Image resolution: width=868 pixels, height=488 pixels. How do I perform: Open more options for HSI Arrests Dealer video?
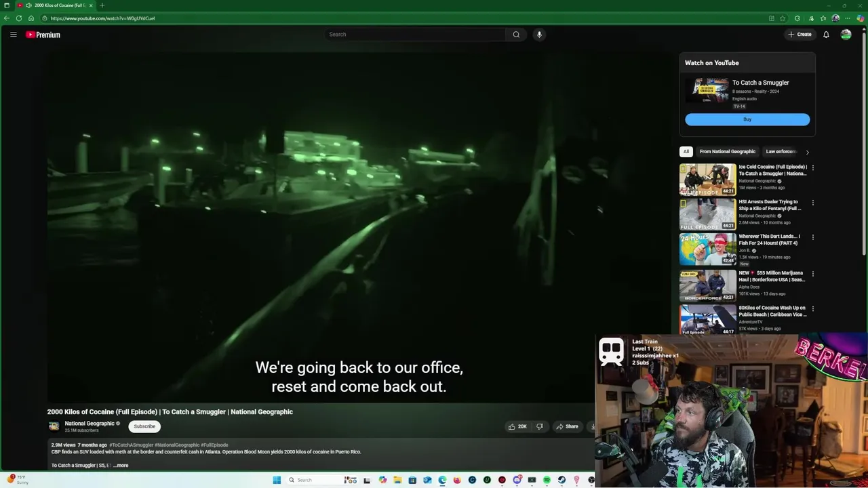pos(812,203)
